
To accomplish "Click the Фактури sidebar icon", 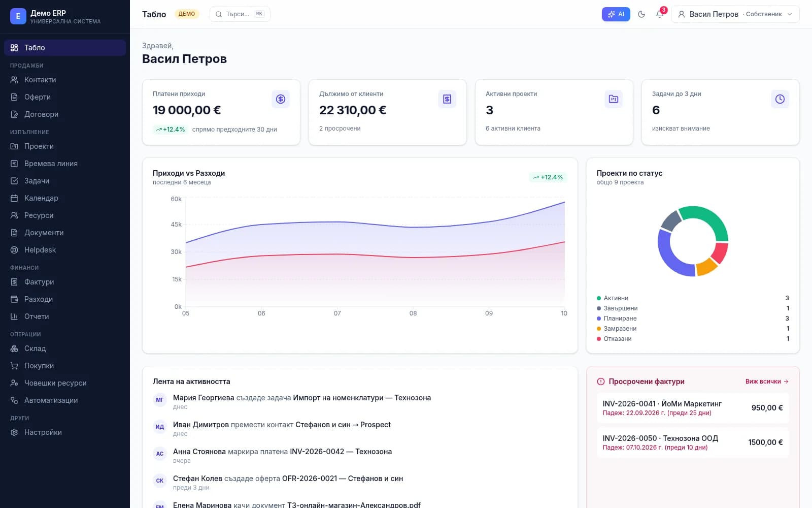I will pos(14,282).
